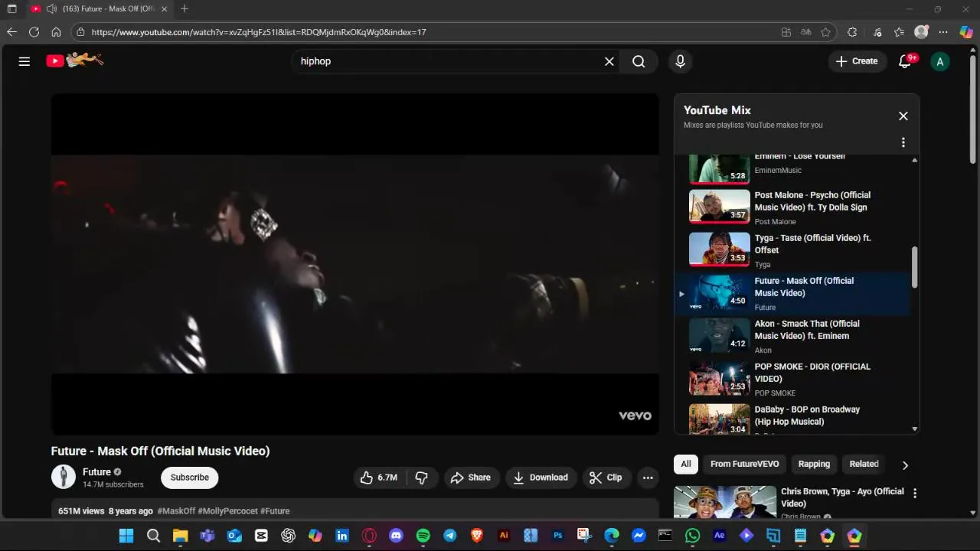The height and width of the screenshot is (551, 980).
Task: Close the Future - Mask Off tab
Action: click(x=164, y=8)
